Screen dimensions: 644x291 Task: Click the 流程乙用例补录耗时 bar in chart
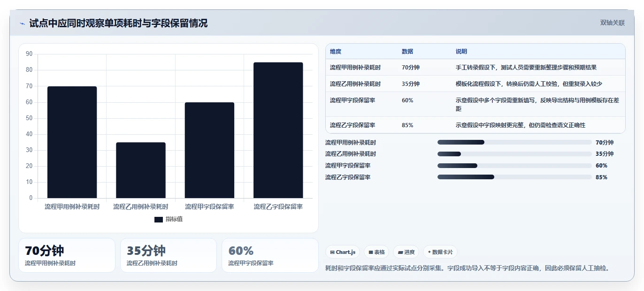[x=141, y=170]
